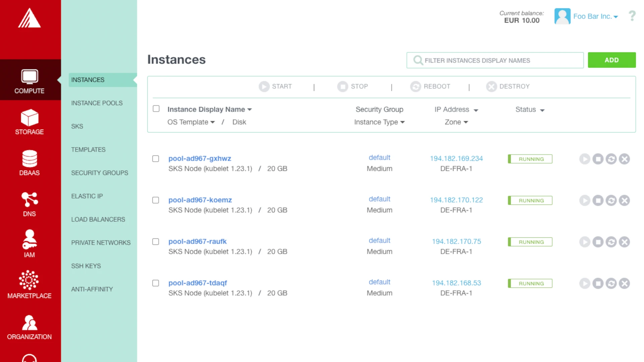The width and height of the screenshot is (644, 362).
Task: Tick the checkbox next to pool-ad967-gxhwz
Action: click(156, 159)
